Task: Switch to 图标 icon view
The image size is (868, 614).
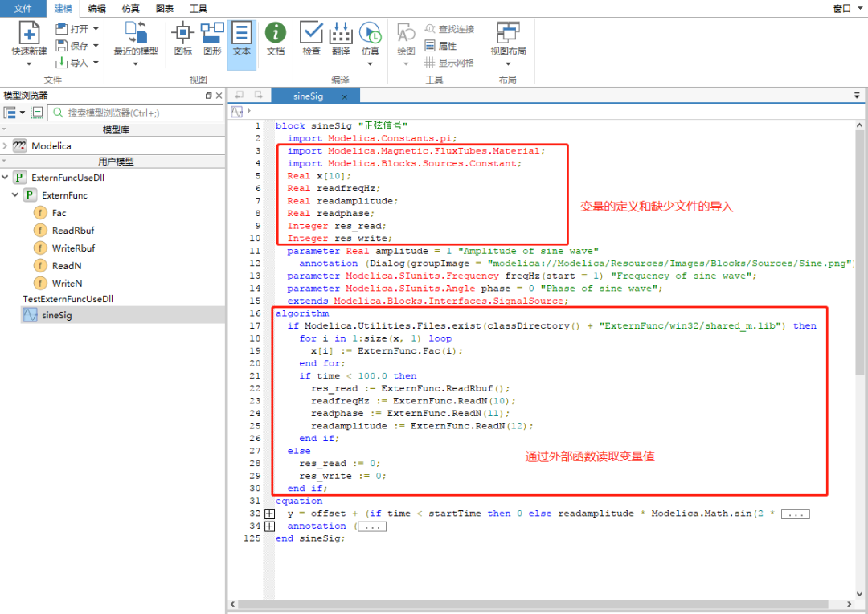Action: pos(182,39)
